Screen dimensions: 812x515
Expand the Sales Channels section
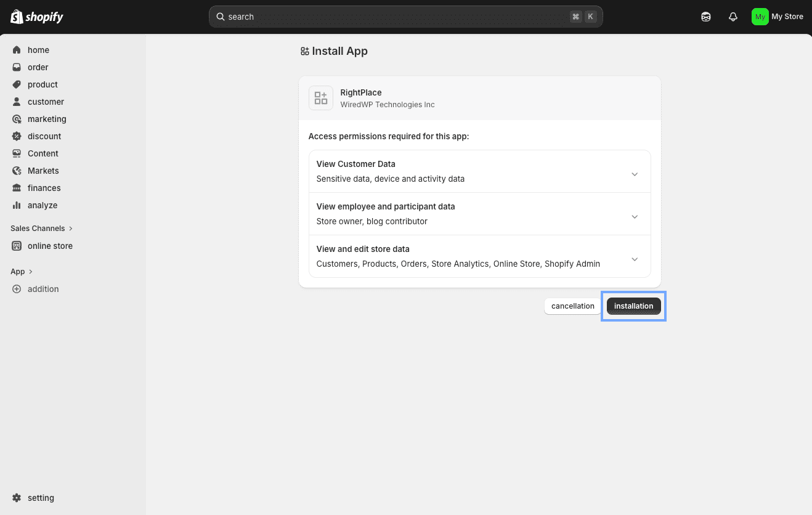click(41, 228)
